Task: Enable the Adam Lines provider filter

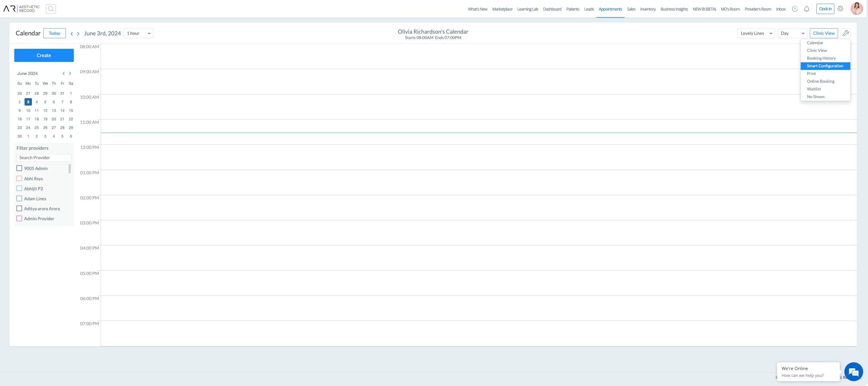Action: click(19, 199)
